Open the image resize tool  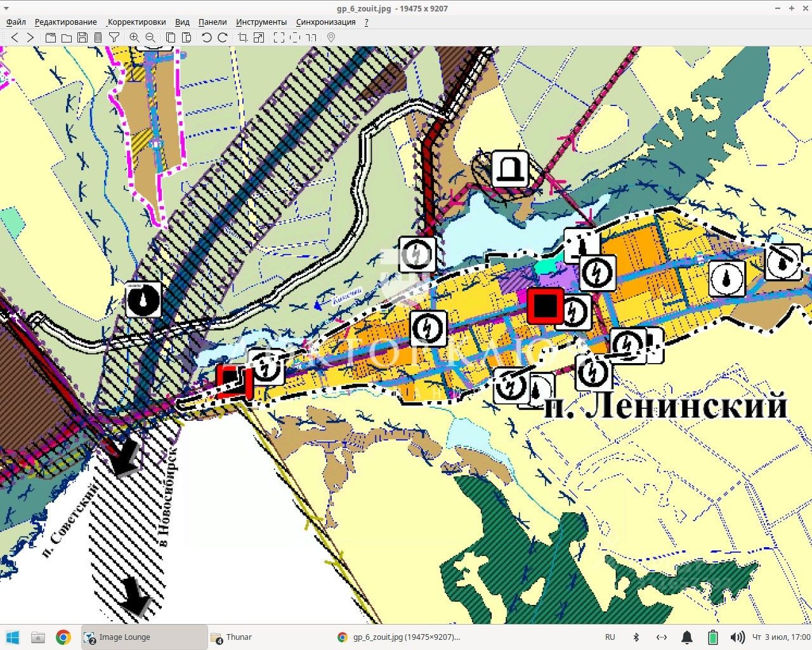click(258, 37)
